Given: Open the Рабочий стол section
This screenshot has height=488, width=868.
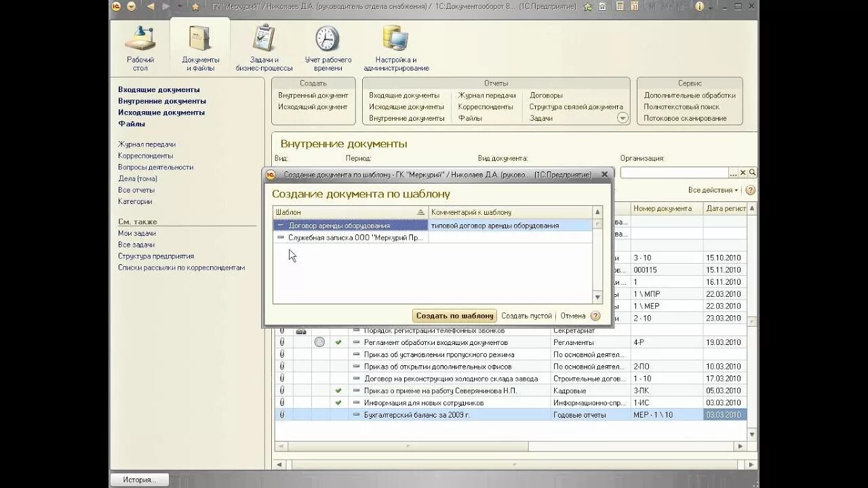Looking at the screenshot, I should pyautogui.click(x=140, y=48).
